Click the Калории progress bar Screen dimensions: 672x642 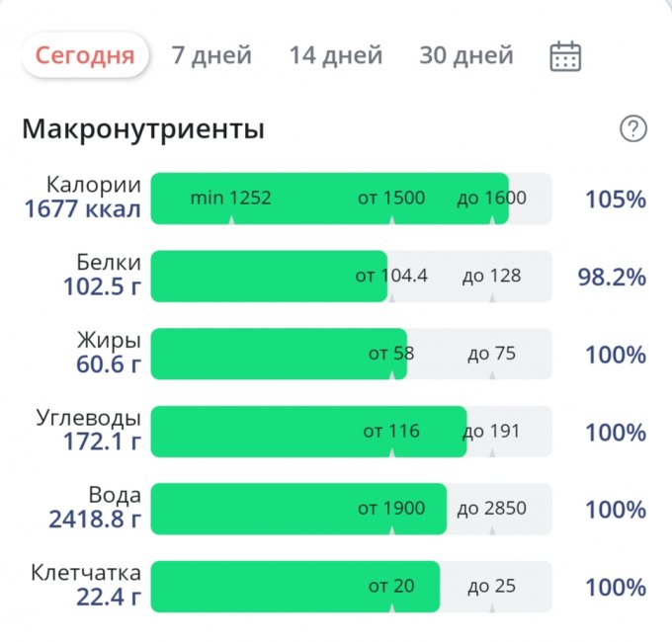[351, 199]
